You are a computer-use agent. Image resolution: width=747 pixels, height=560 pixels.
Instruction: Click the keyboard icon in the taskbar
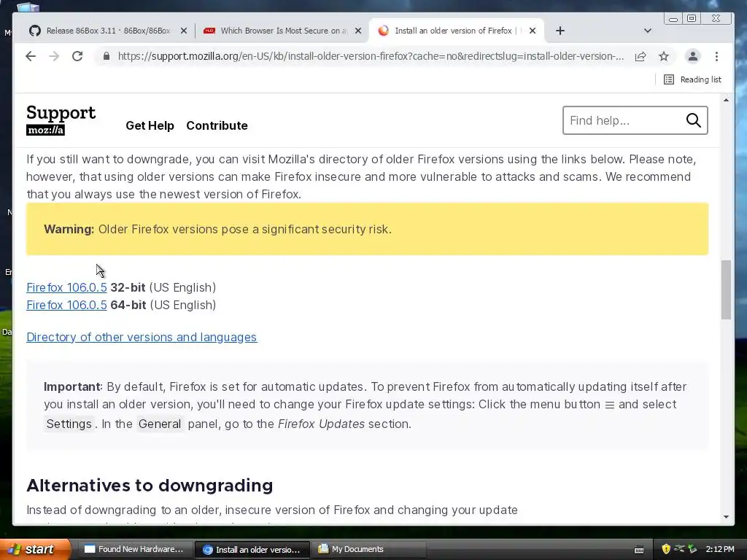click(x=639, y=550)
